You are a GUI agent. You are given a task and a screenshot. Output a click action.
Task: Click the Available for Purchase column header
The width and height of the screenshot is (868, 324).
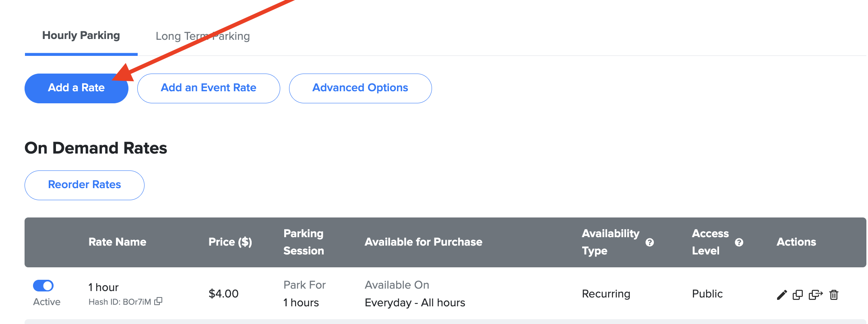tap(423, 242)
